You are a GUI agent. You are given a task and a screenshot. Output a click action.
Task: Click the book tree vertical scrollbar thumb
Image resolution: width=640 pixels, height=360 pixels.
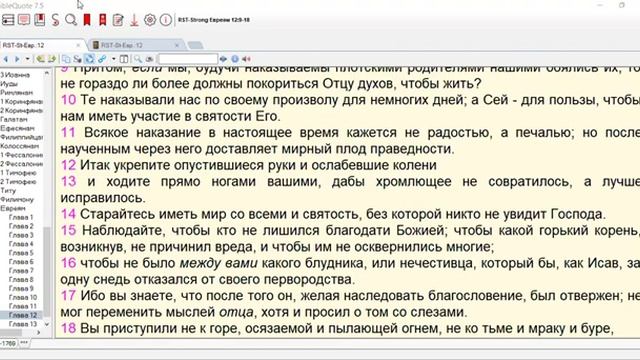(47, 271)
